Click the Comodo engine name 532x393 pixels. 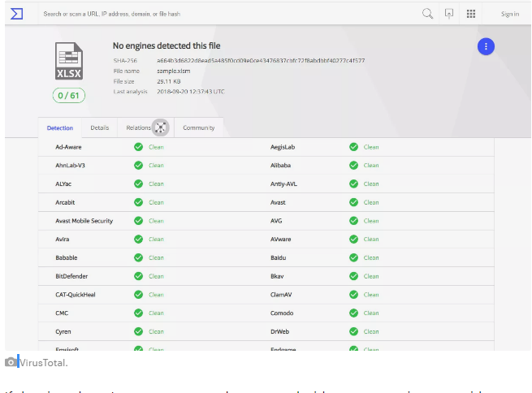click(x=282, y=313)
